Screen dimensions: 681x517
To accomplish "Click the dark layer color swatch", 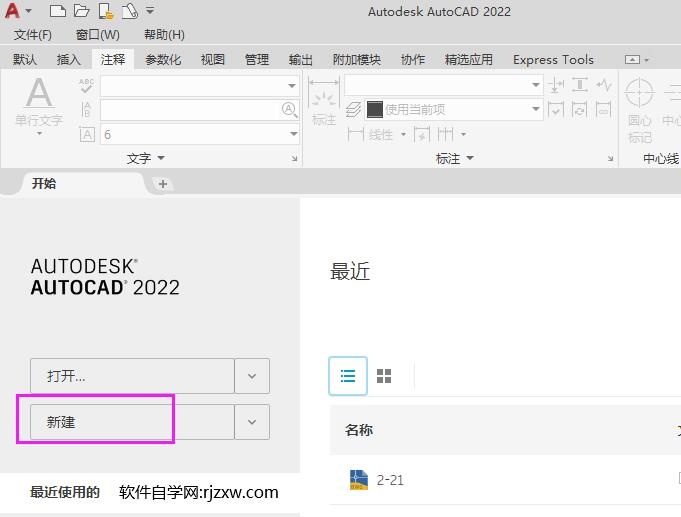I will click(375, 109).
